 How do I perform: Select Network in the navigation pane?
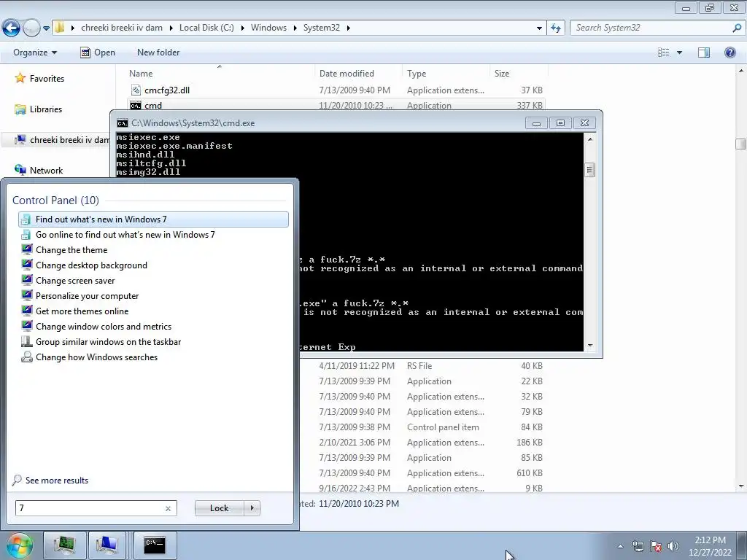pos(39,170)
